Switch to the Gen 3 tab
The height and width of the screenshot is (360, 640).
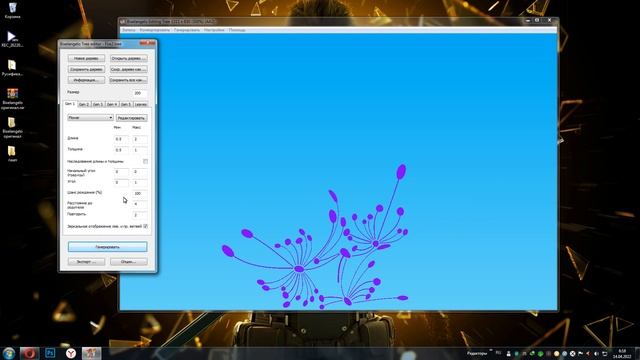click(98, 104)
